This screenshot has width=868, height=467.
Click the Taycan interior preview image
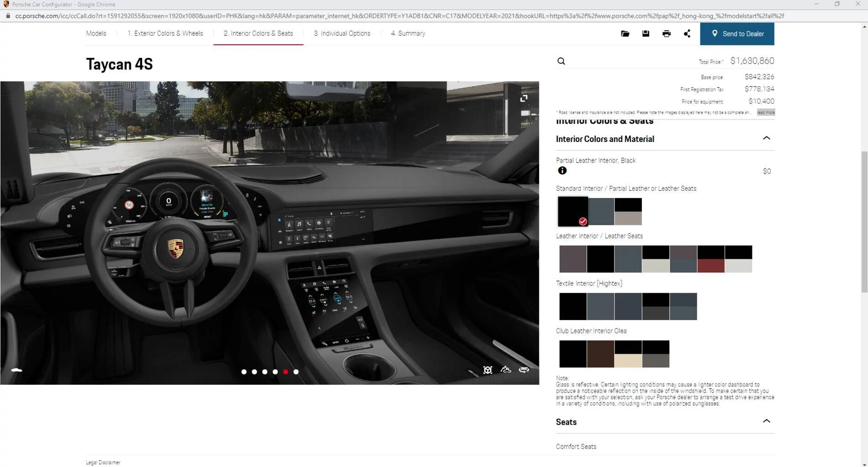270,233
